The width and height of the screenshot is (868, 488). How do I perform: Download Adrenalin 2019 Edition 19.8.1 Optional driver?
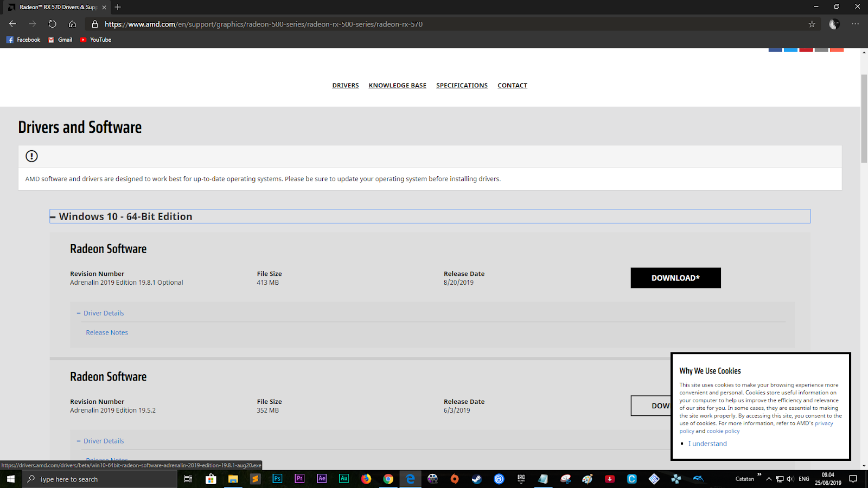(675, 278)
